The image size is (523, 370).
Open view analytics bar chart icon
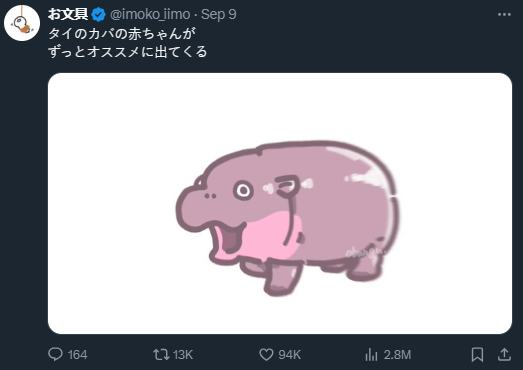click(x=371, y=354)
